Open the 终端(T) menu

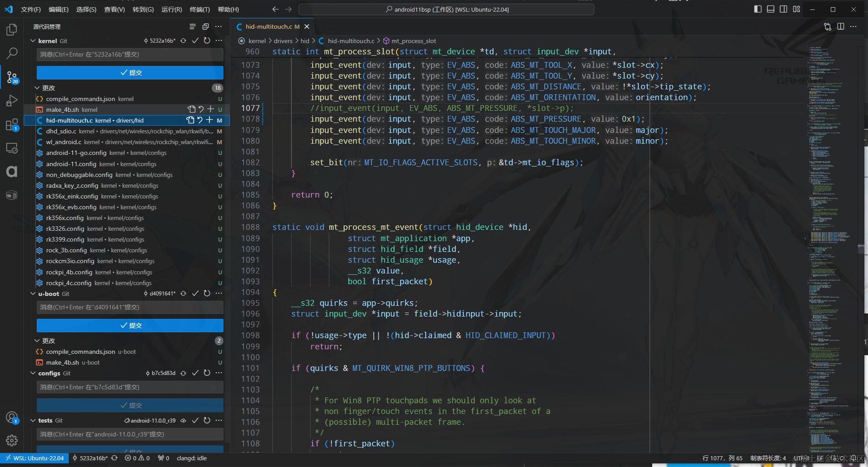click(200, 9)
